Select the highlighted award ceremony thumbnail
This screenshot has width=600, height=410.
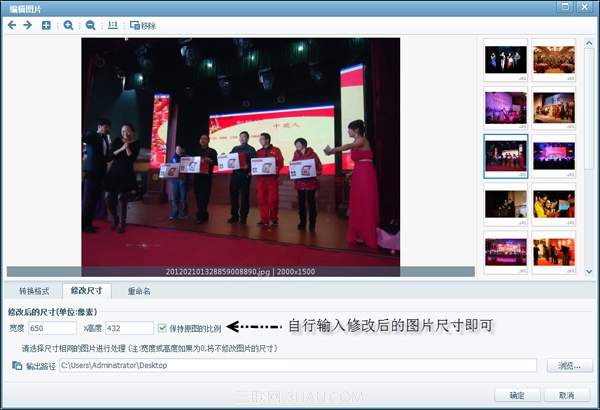(x=505, y=156)
